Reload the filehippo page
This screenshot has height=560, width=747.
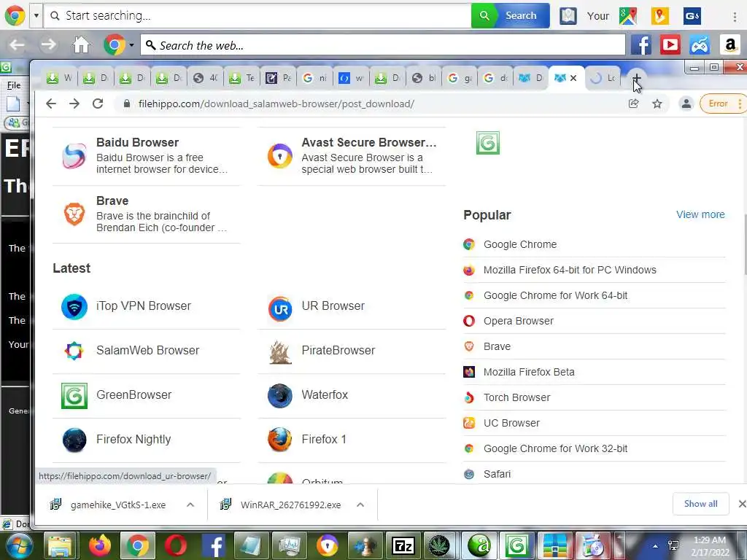pos(98,104)
